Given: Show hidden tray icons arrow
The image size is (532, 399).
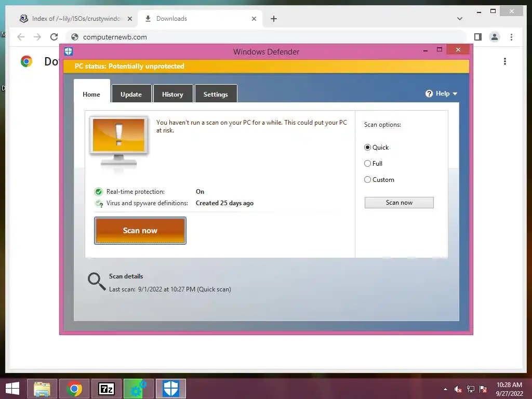Looking at the screenshot, I should pos(445,390).
